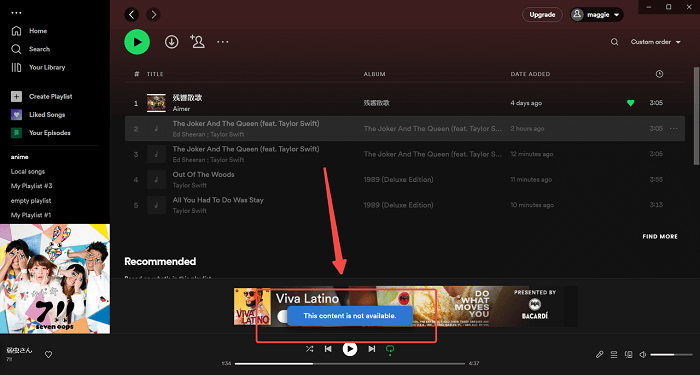Click the track 1 album thumbnail by Aimer
Image resolution: width=700 pixels, height=375 pixels.
click(156, 103)
